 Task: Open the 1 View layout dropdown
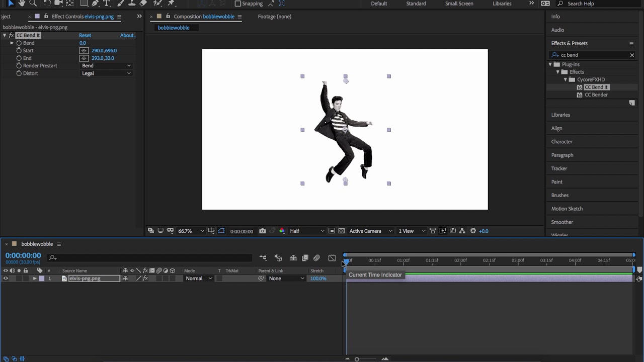tap(413, 231)
